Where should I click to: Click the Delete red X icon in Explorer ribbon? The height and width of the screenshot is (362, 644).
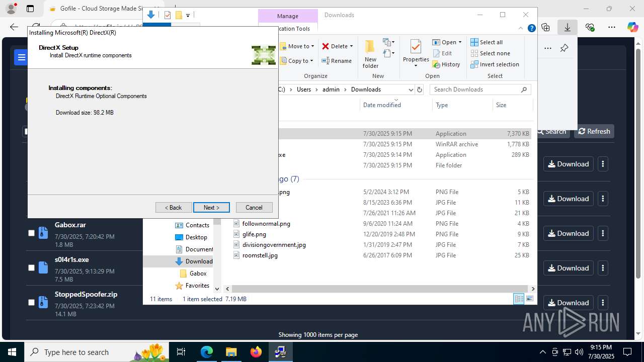click(326, 46)
